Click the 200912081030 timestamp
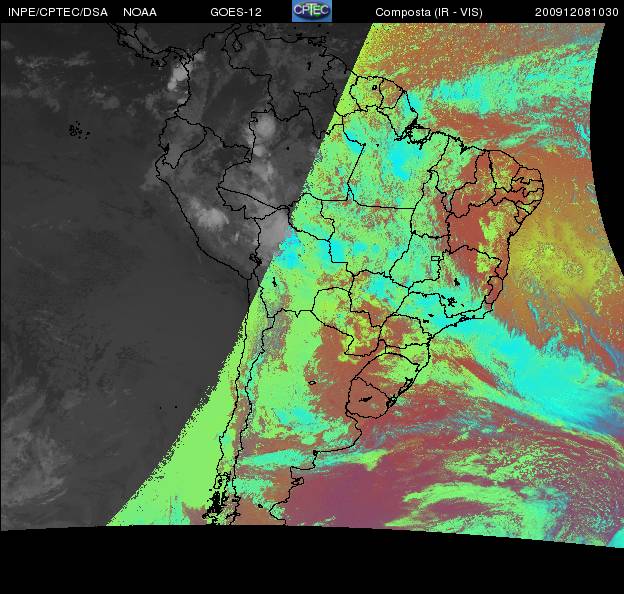 (577, 12)
